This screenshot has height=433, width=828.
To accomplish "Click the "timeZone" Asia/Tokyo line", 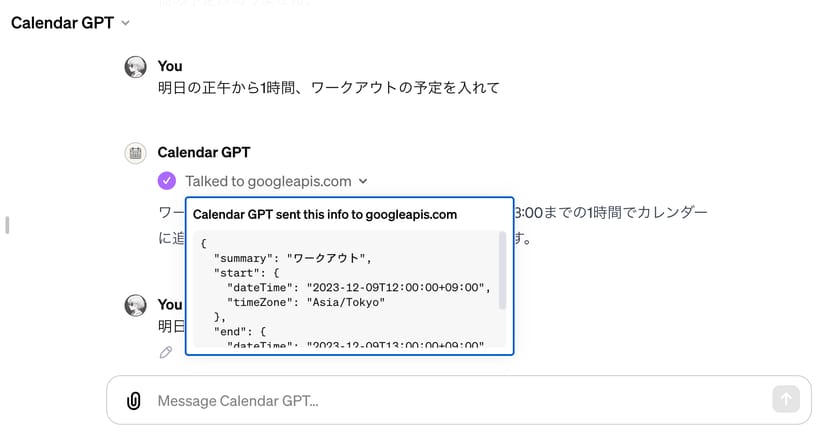I will coord(306,301).
